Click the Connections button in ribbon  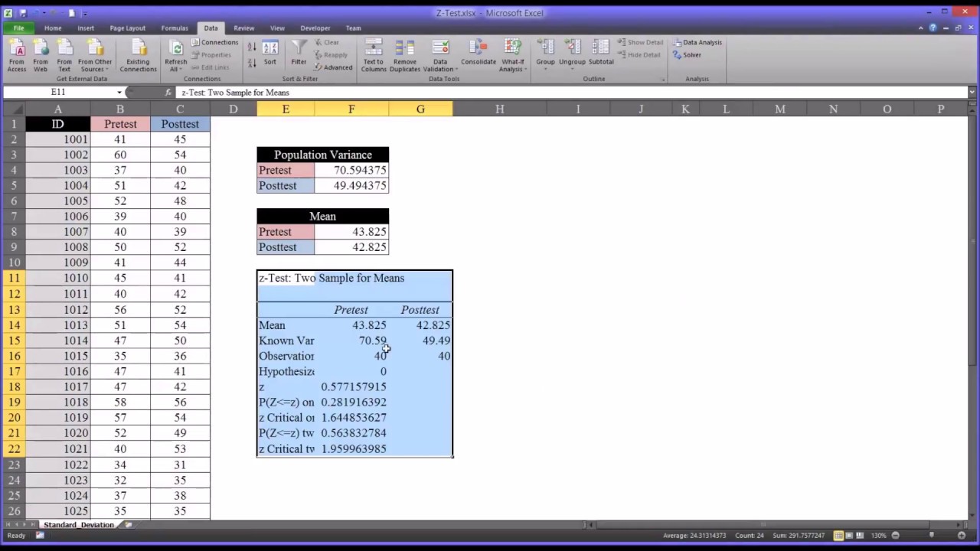(214, 43)
